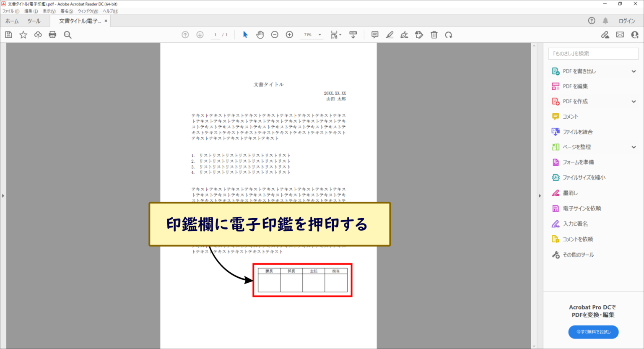Viewport: 644px width, 349px height.
Task: Click the zoom in plus icon
Action: click(289, 35)
